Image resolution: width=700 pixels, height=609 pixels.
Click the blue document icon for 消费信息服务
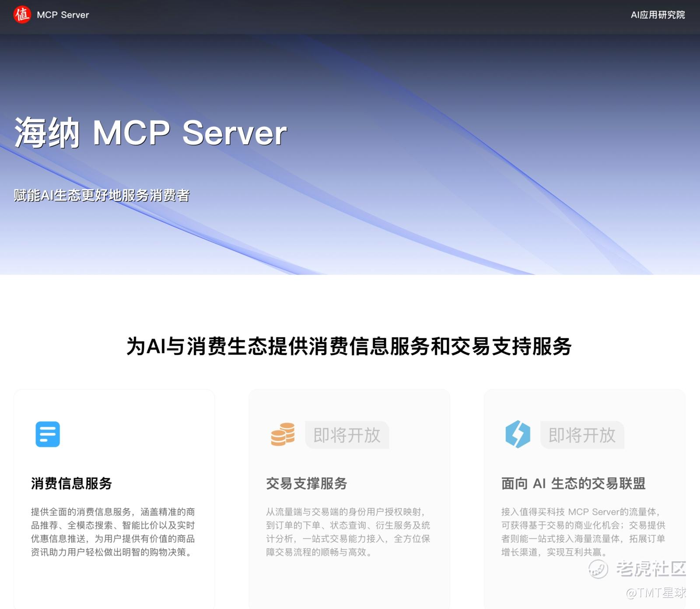point(48,434)
